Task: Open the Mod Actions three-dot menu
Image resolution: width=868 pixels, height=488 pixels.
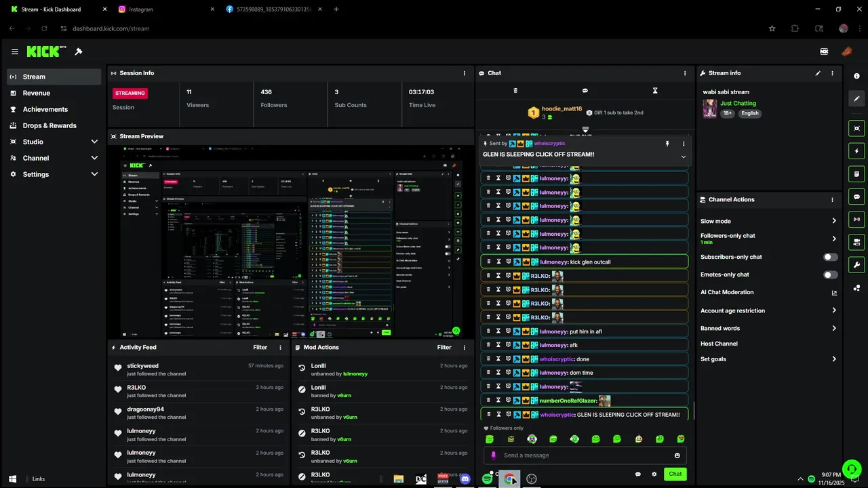Action: point(465,348)
